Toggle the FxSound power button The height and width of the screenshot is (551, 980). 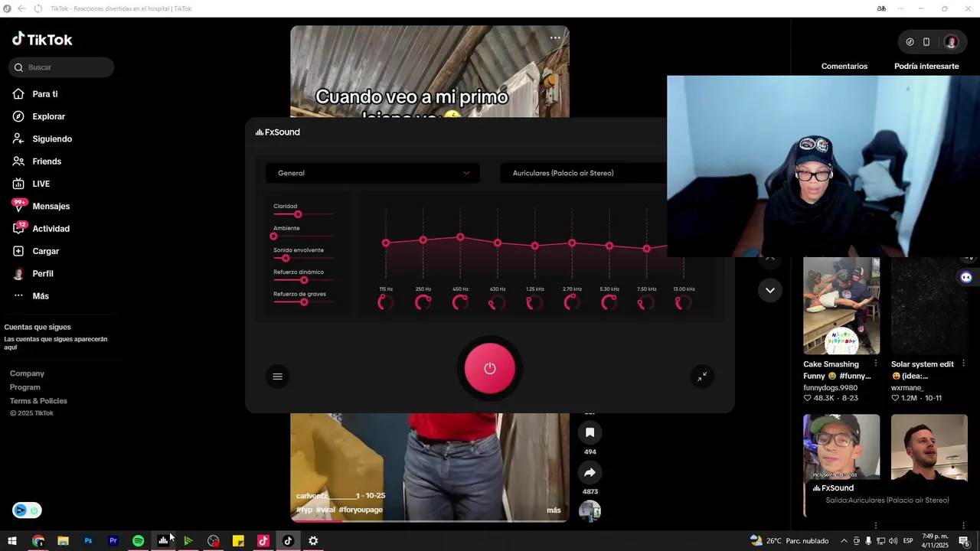(x=490, y=368)
